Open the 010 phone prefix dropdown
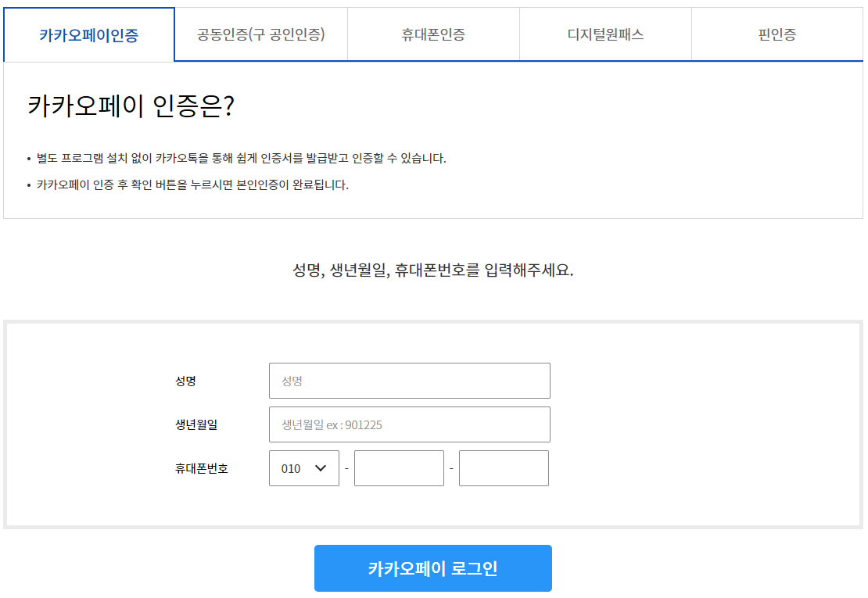 coord(304,468)
